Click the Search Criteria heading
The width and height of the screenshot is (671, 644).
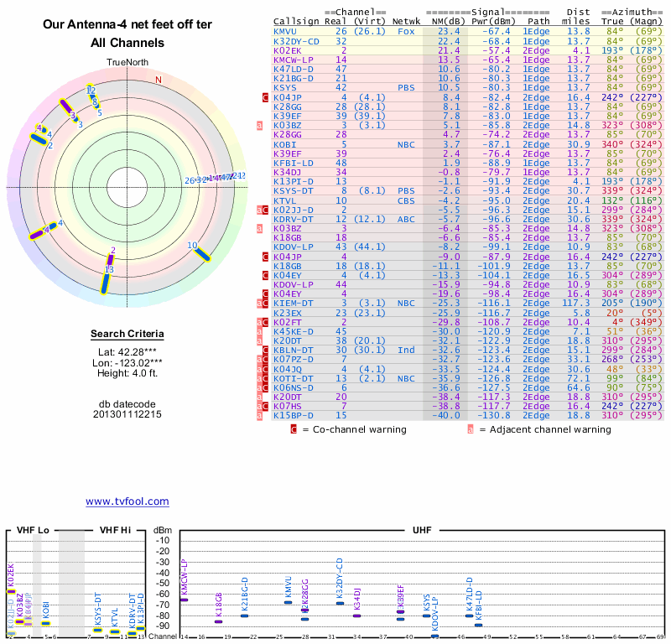127,335
